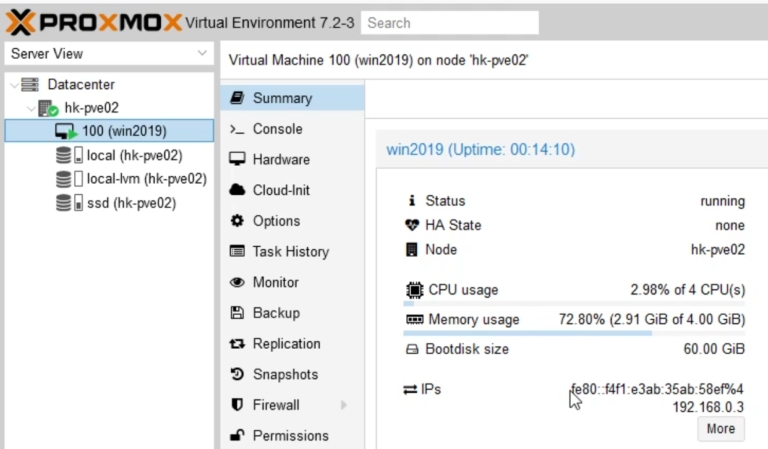Collapse the Datacenter tree node
768x449 pixels.
click(x=13, y=85)
